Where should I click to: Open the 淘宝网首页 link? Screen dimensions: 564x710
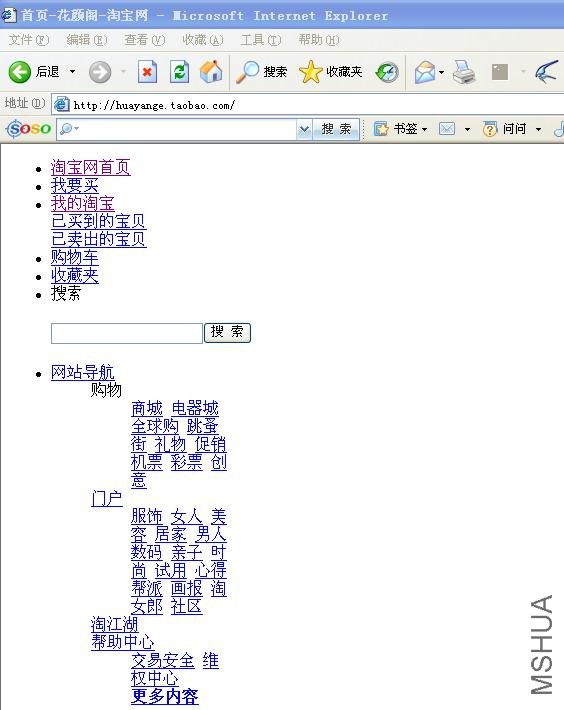tap(91, 167)
